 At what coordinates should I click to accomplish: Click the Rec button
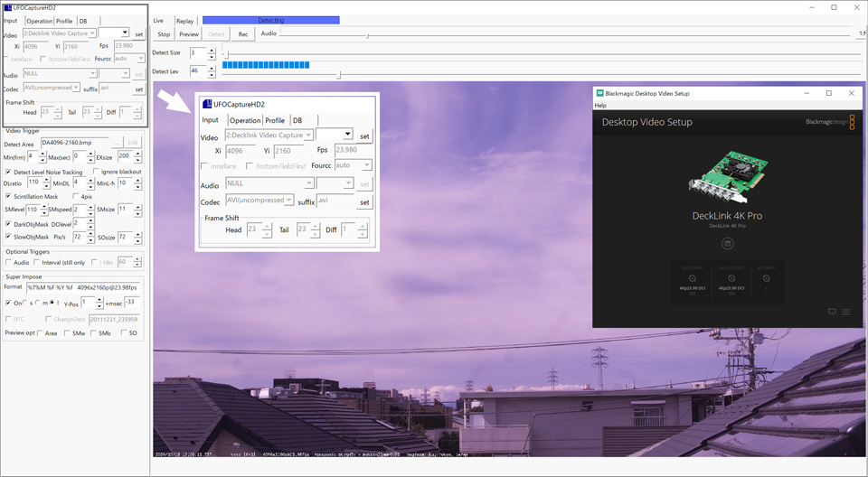tap(242, 34)
